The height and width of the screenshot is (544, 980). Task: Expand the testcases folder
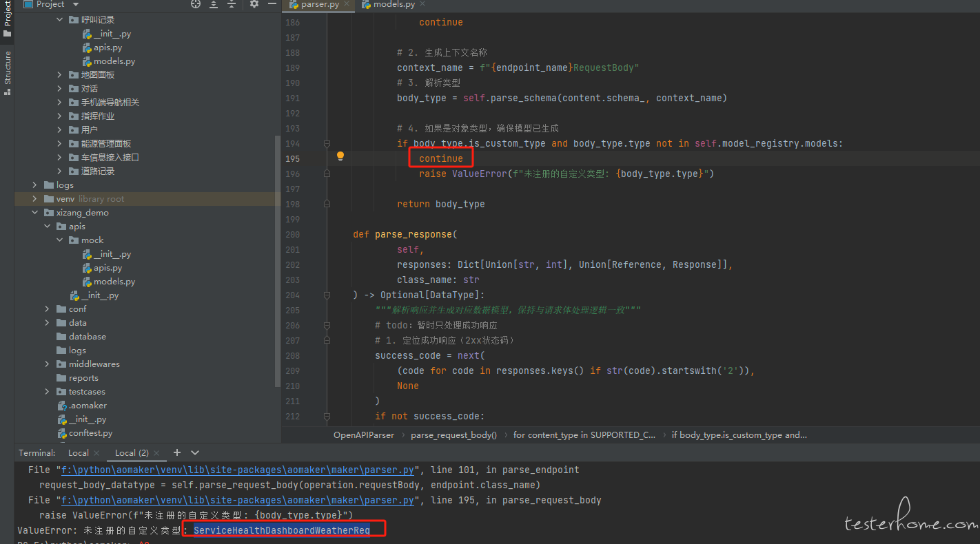coord(48,392)
